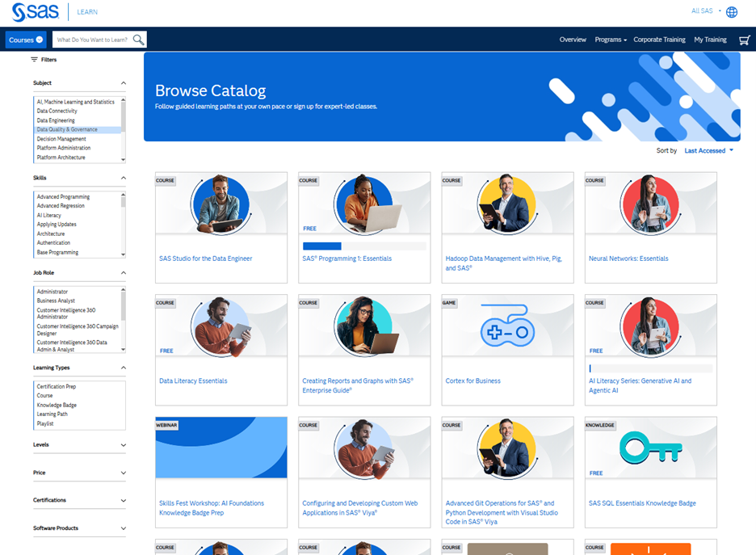
Task: Click SAS Programming 1 progress bar
Action: 364,246
